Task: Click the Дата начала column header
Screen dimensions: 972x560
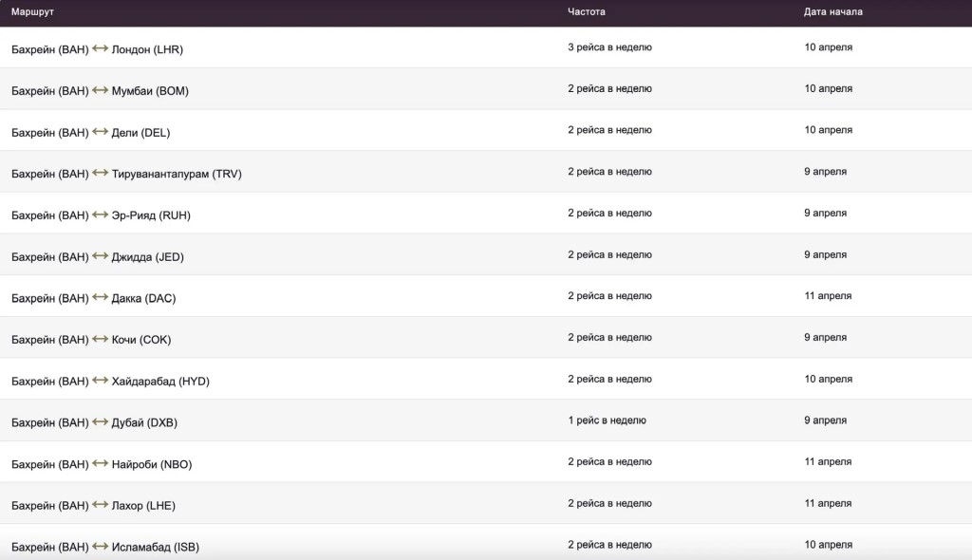Action: [x=833, y=12]
